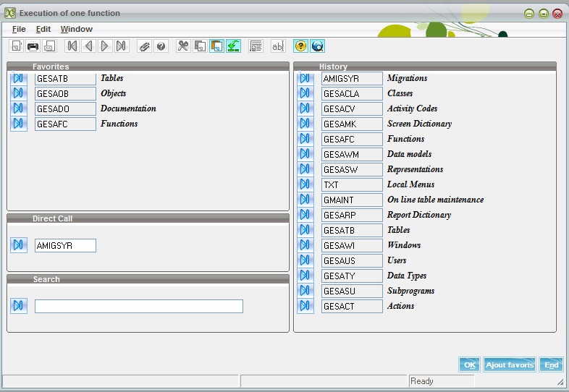
Task: Open the Edit menu
Action: tap(43, 29)
